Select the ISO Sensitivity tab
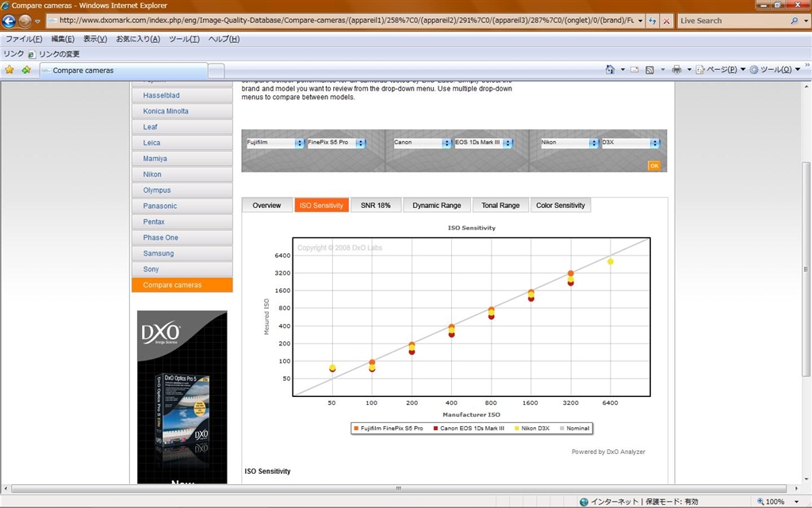The image size is (812, 508). (321, 206)
